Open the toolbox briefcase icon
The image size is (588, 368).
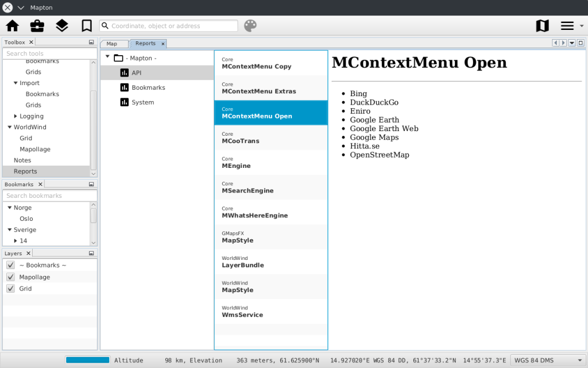[x=37, y=26]
